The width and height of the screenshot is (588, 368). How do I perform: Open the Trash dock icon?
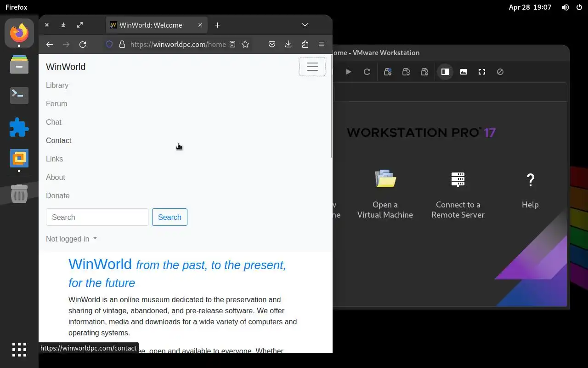(x=19, y=194)
